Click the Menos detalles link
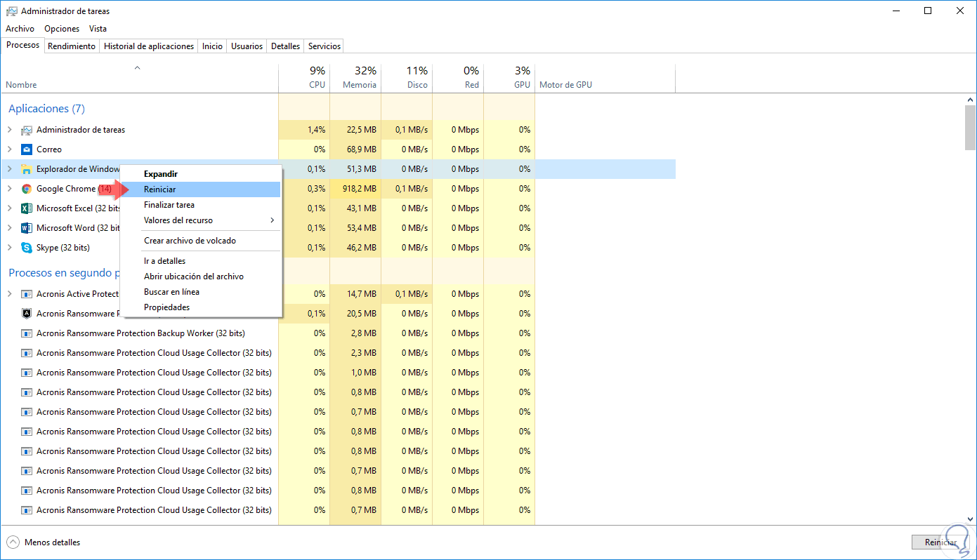 (53, 542)
